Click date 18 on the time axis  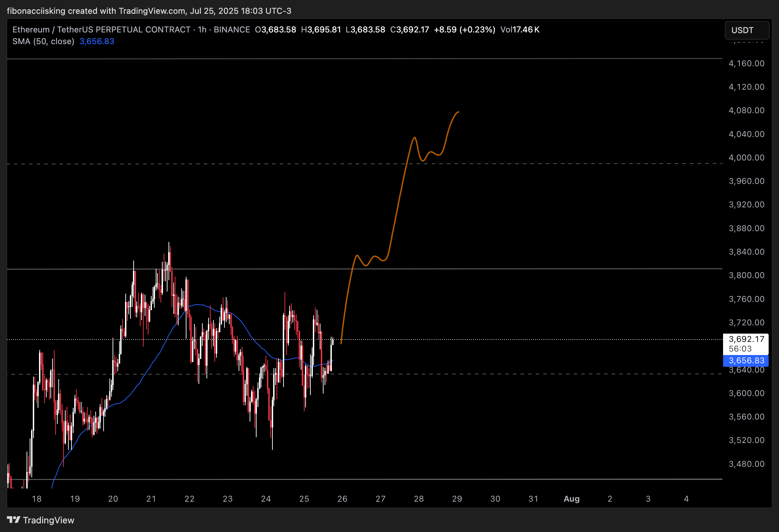37,499
